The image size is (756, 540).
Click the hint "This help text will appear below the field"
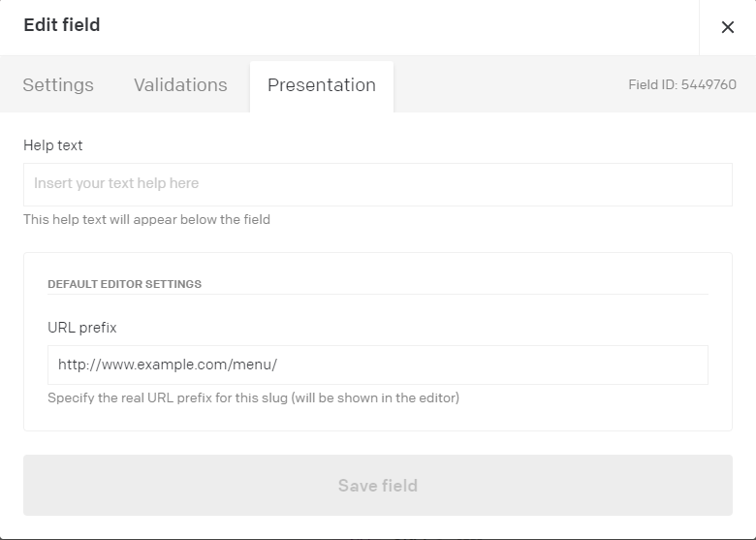pyautogui.click(x=146, y=220)
